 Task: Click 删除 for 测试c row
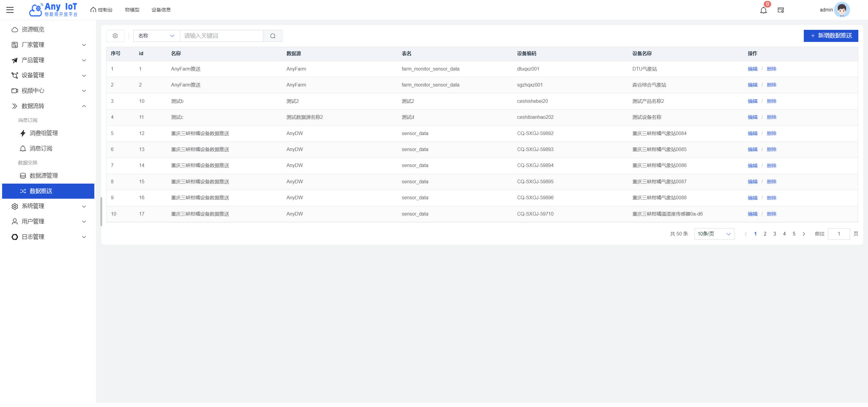click(771, 117)
